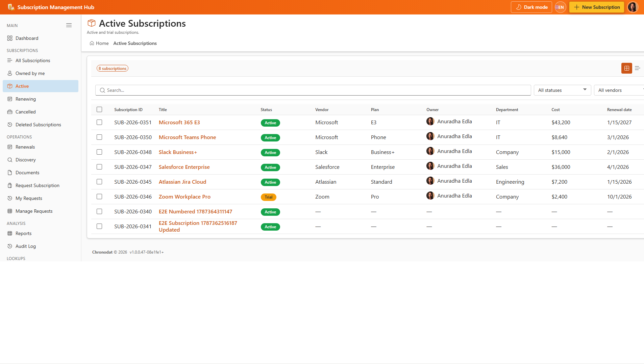Check the box for SUB-2026-0350
This screenshot has width=644, height=364.
click(x=99, y=137)
